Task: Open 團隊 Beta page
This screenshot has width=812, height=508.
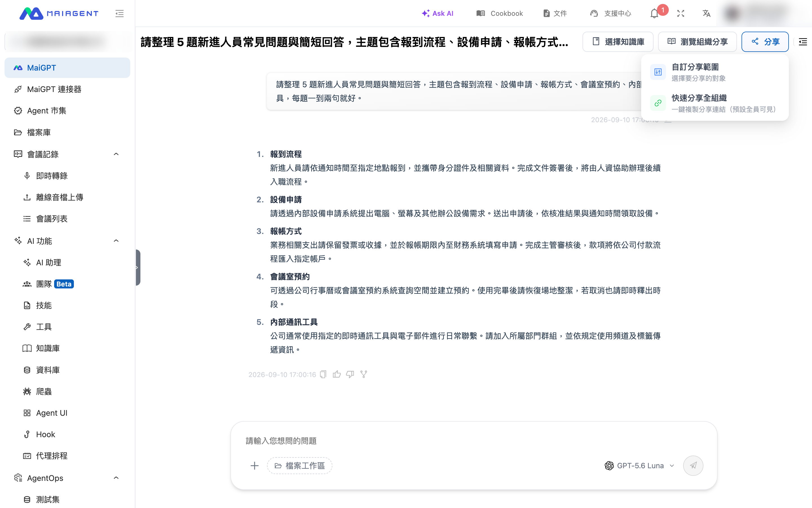Action: [x=67, y=284]
